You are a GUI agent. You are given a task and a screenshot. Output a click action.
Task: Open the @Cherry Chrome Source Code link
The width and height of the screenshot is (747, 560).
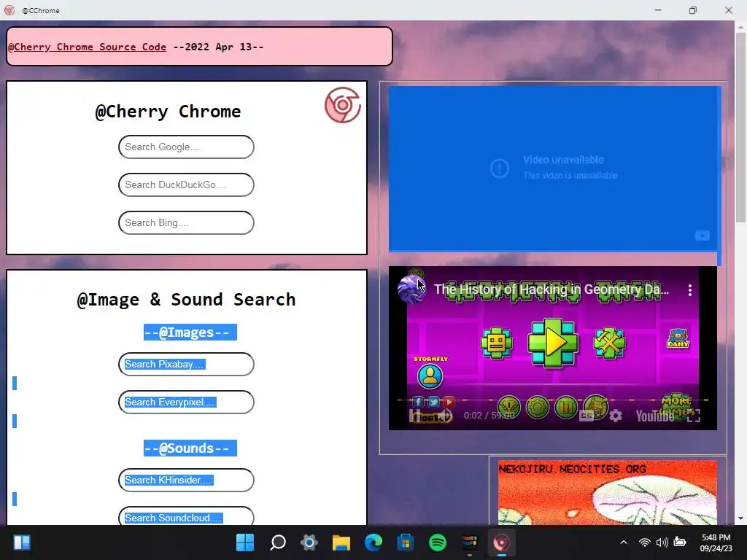(88, 47)
